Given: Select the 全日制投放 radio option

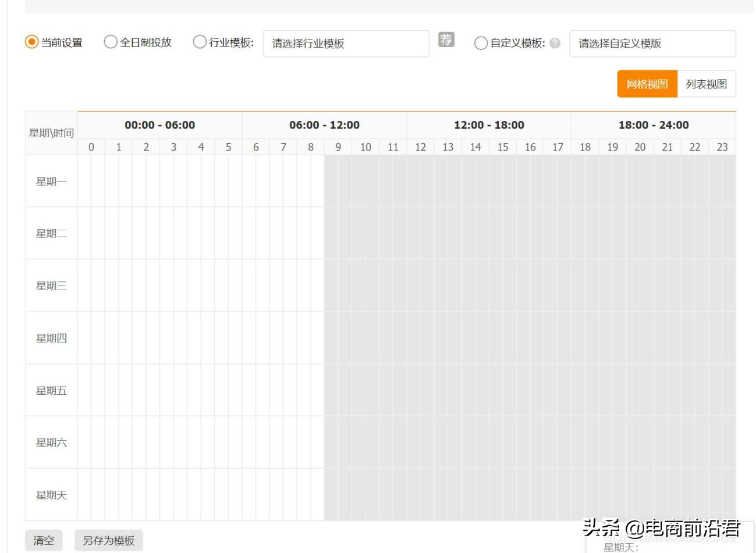Looking at the screenshot, I should click(x=111, y=42).
